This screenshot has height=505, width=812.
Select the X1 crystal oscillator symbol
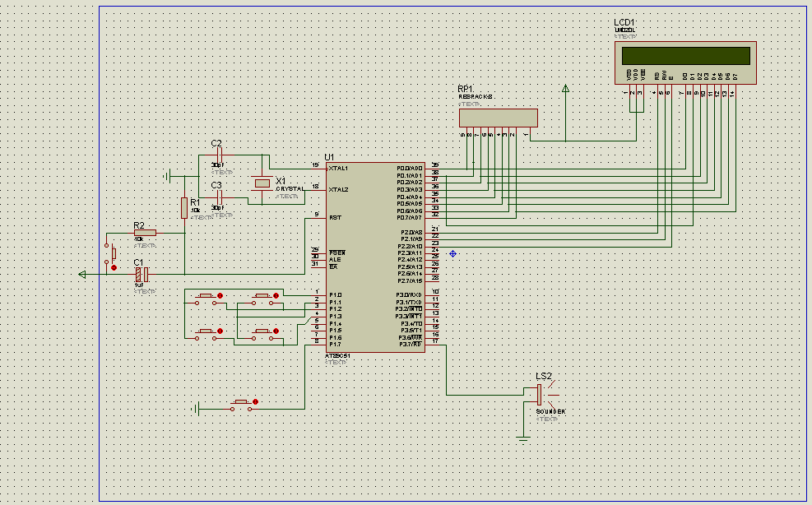[x=262, y=183]
